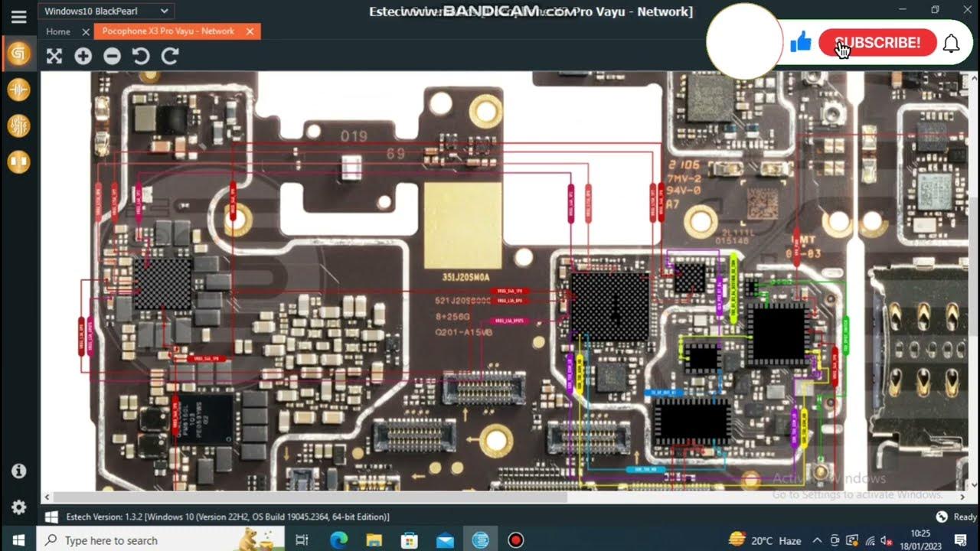980x551 pixels.
Task: Click the large checkered chip in the board center
Action: tap(611, 306)
